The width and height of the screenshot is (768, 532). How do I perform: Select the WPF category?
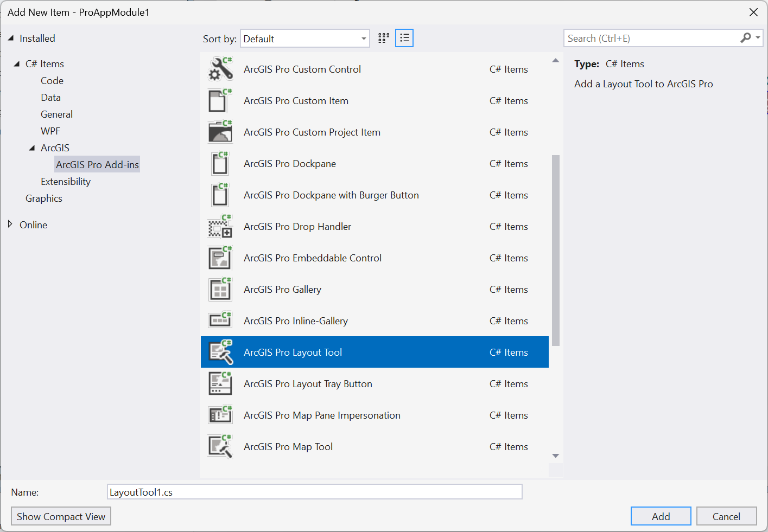click(x=50, y=131)
